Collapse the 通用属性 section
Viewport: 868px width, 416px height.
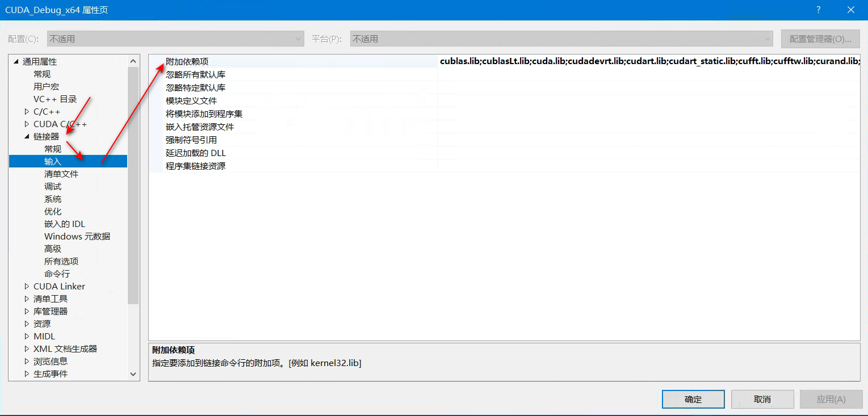pos(16,61)
